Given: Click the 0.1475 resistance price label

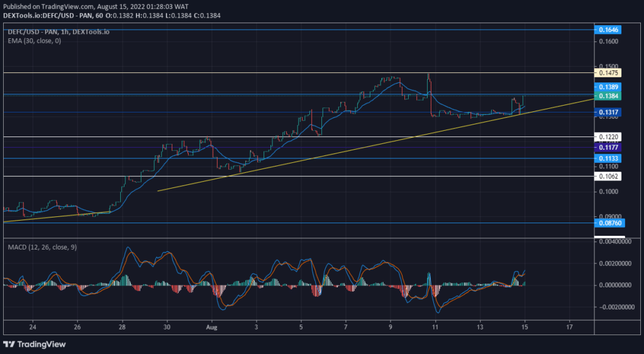Looking at the screenshot, I should click(x=608, y=73).
